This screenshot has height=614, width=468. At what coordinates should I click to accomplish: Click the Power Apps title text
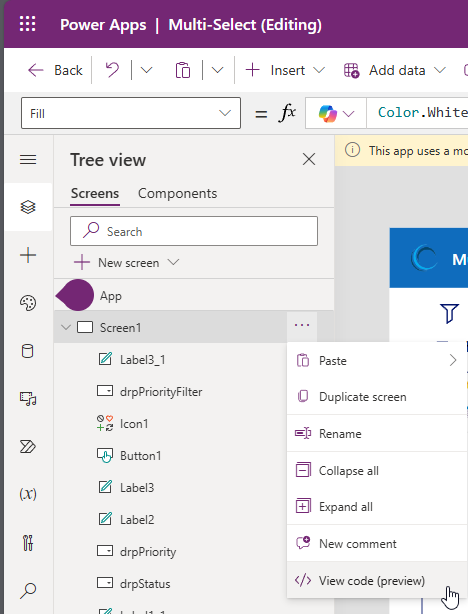(103, 25)
